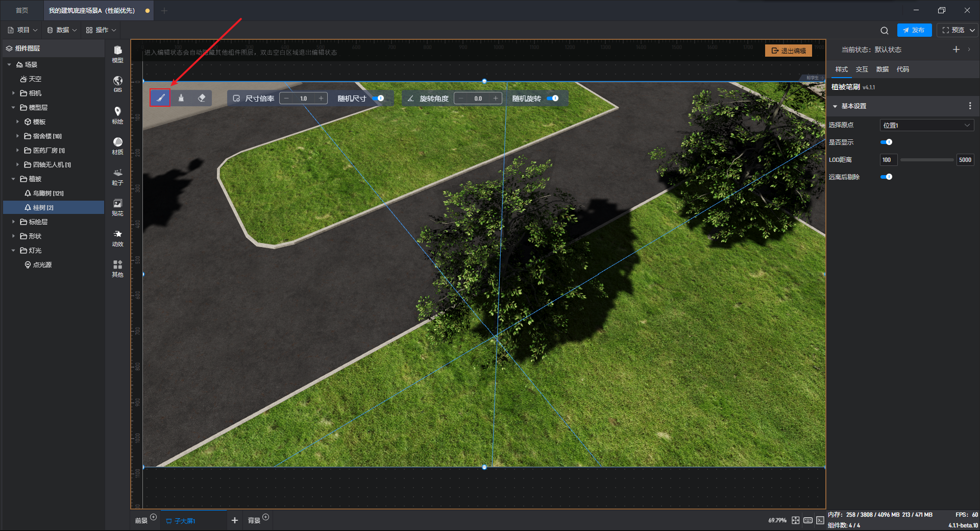This screenshot has width=980, height=531.
Task: Click the search magnifier icon
Action: [884, 30]
